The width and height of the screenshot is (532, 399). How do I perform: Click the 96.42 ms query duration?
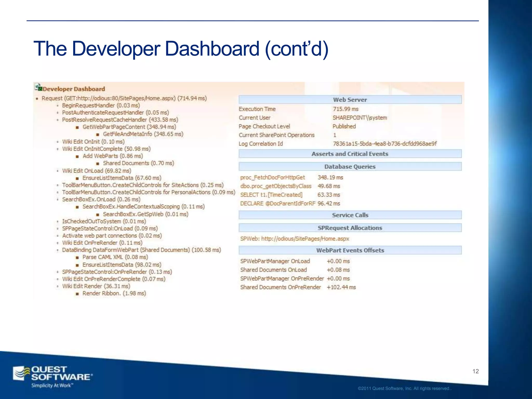click(329, 203)
